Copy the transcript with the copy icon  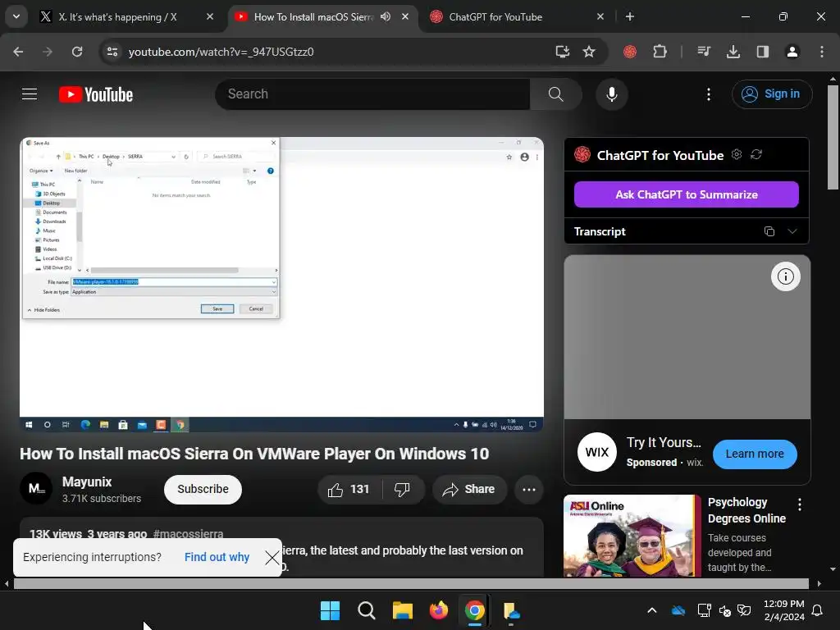point(769,231)
